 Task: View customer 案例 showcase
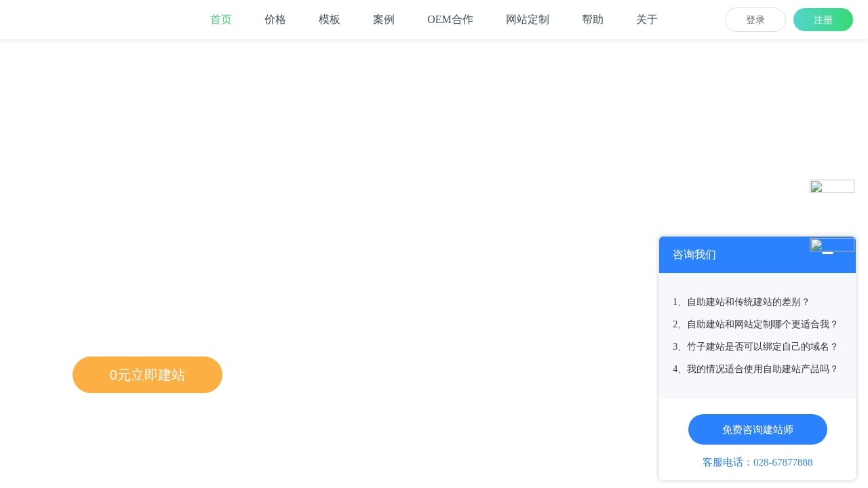(384, 20)
